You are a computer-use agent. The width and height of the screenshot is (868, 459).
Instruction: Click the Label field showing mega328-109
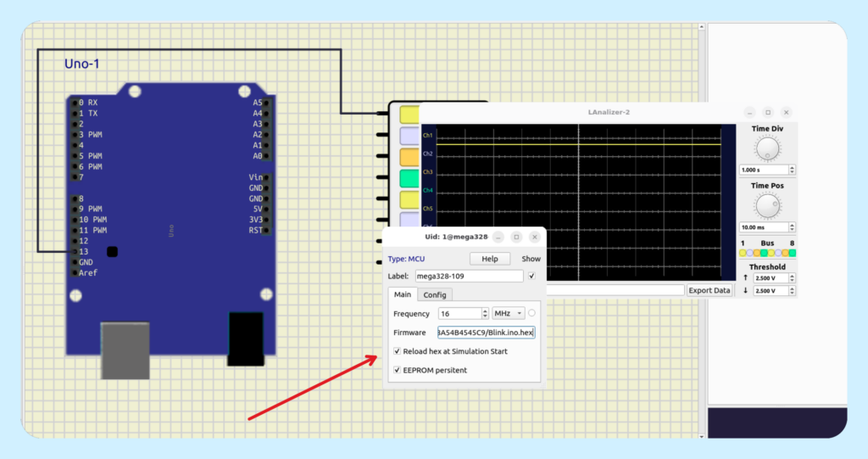coord(469,276)
